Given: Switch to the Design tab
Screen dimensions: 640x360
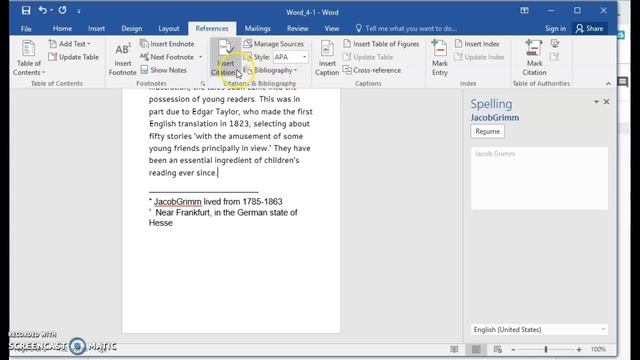Looking at the screenshot, I should click(131, 29).
